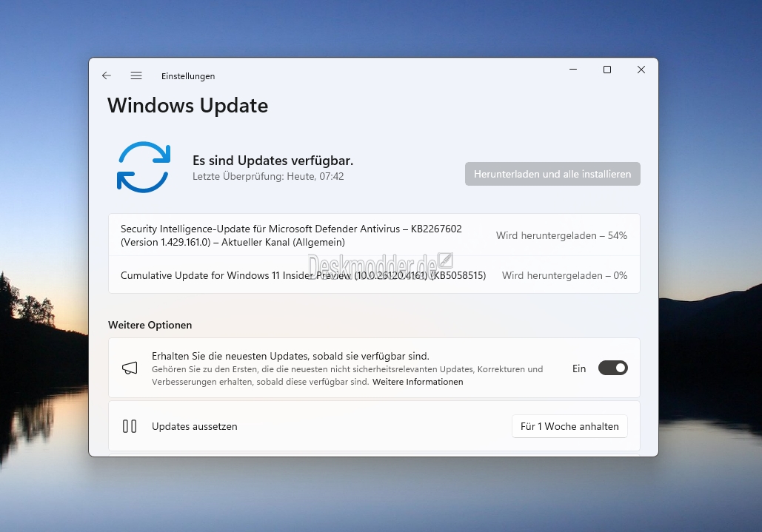Image resolution: width=762 pixels, height=532 pixels.
Task: Click the Windows Update page heading
Action: click(x=187, y=105)
